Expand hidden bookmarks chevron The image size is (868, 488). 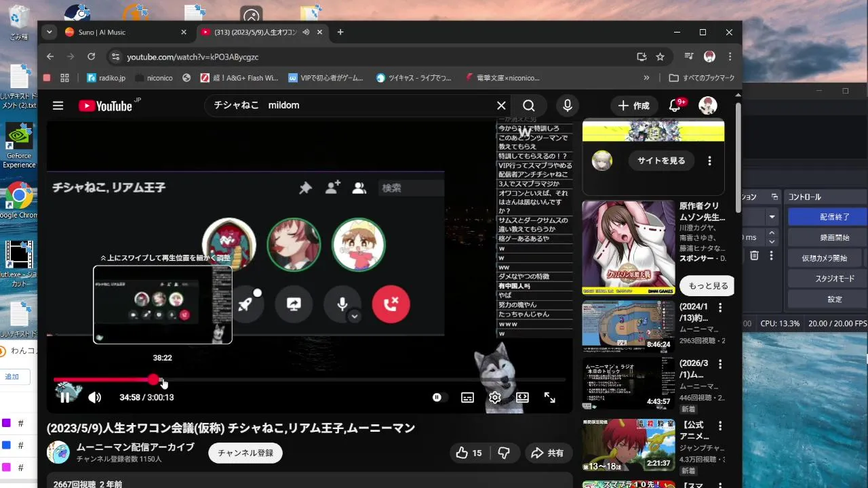coord(646,78)
